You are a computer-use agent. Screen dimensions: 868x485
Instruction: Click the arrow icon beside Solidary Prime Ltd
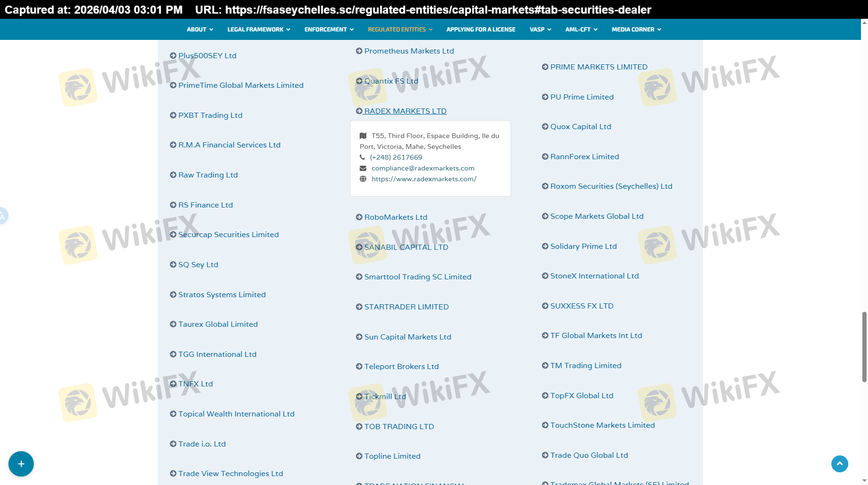545,246
